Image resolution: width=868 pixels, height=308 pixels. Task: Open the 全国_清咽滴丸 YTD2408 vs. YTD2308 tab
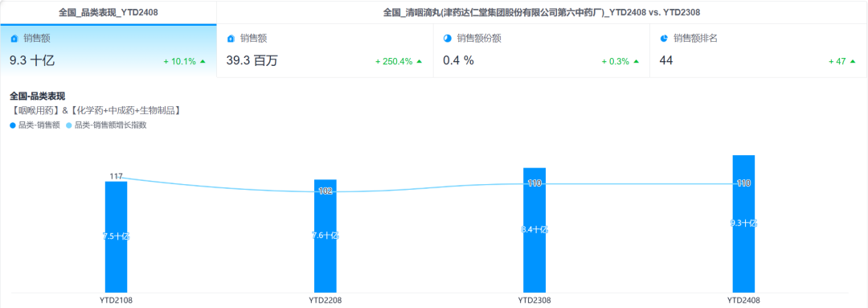[542, 12]
